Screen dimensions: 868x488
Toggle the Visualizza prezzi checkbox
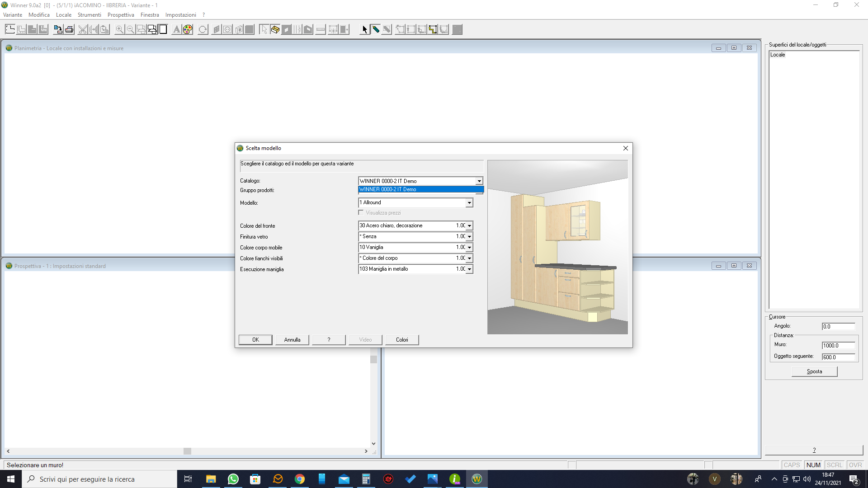click(361, 213)
